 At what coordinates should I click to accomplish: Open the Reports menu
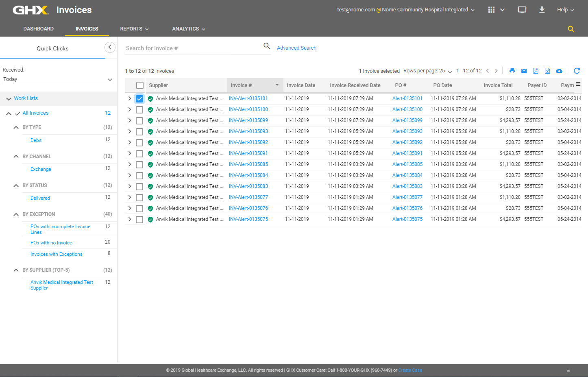134,29
